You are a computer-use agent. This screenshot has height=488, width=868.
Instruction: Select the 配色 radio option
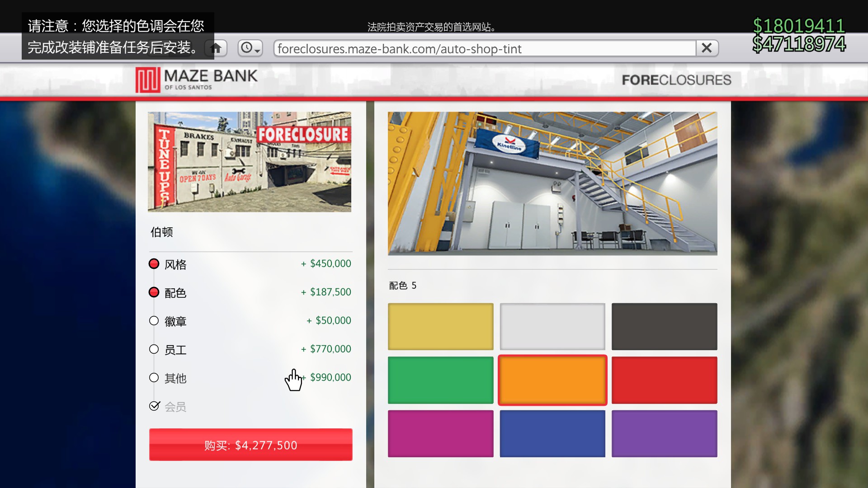(x=154, y=292)
